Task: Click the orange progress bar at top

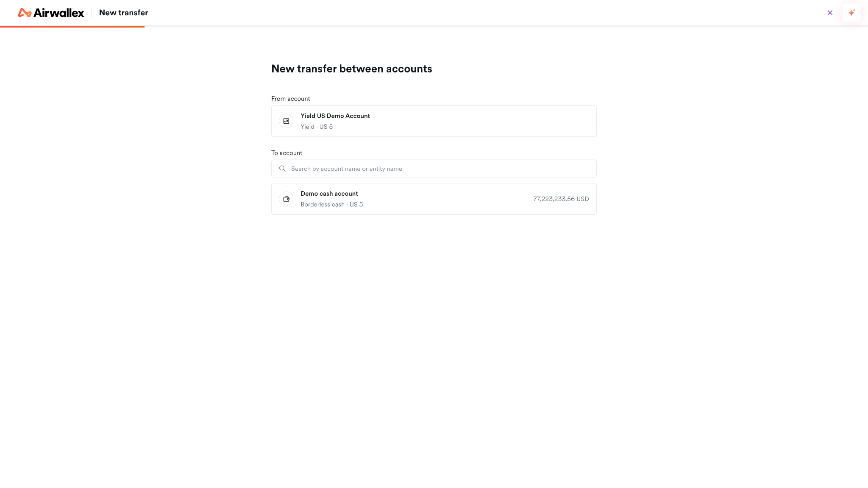Action: (72, 27)
